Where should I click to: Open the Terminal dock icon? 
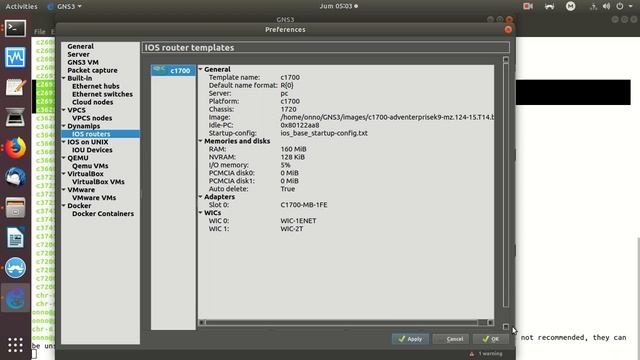15,29
